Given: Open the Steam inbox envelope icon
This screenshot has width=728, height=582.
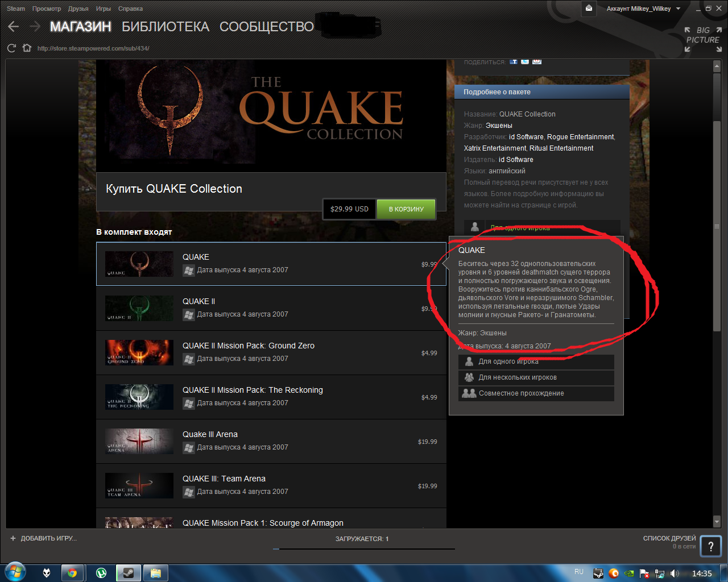Looking at the screenshot, I should (589, 9).
